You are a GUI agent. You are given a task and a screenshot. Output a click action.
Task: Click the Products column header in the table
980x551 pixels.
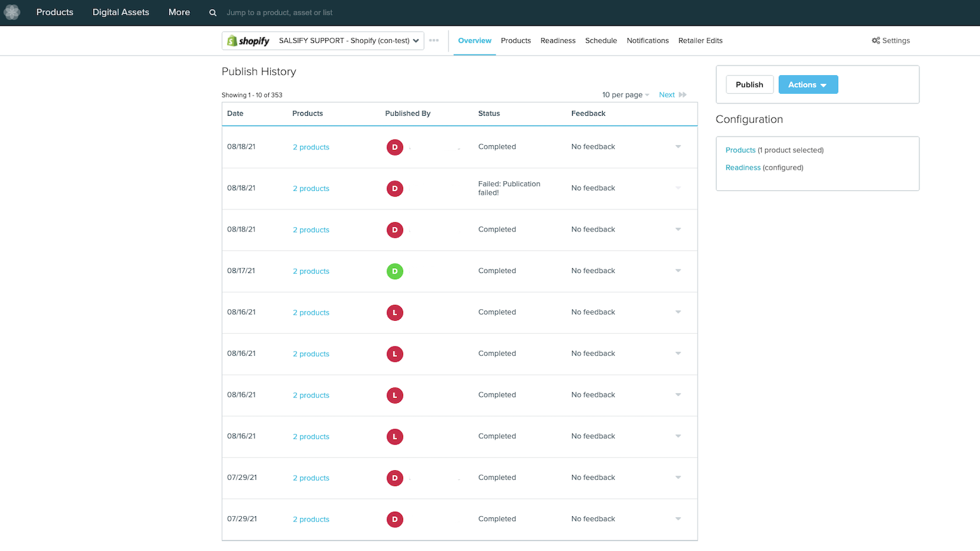coord(307,113)
